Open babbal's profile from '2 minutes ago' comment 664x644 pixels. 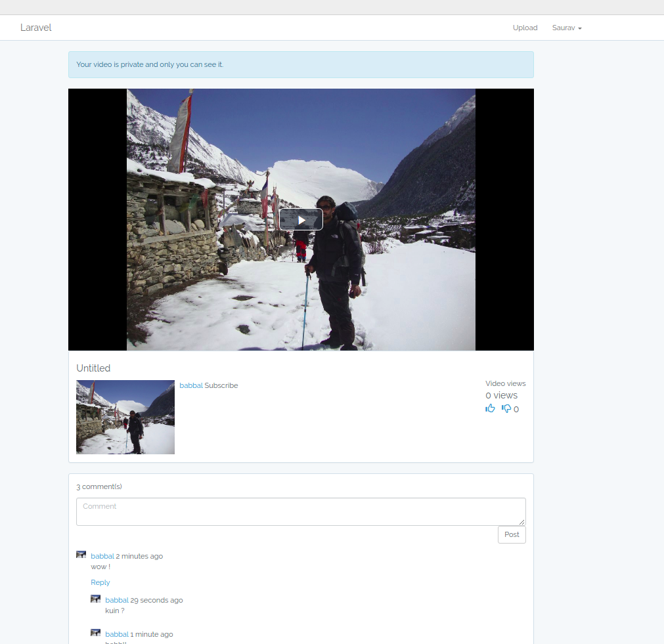pos(102,556)
